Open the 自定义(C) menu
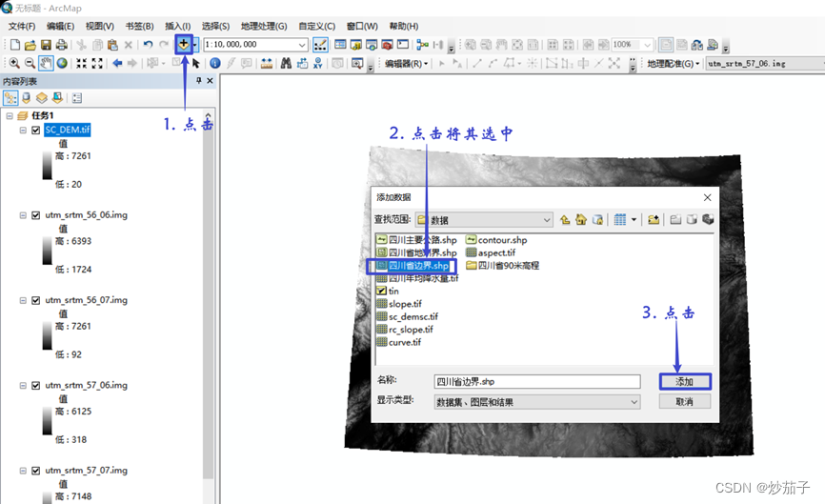This screenshot has width=825, height=504. tap(316, 27)
